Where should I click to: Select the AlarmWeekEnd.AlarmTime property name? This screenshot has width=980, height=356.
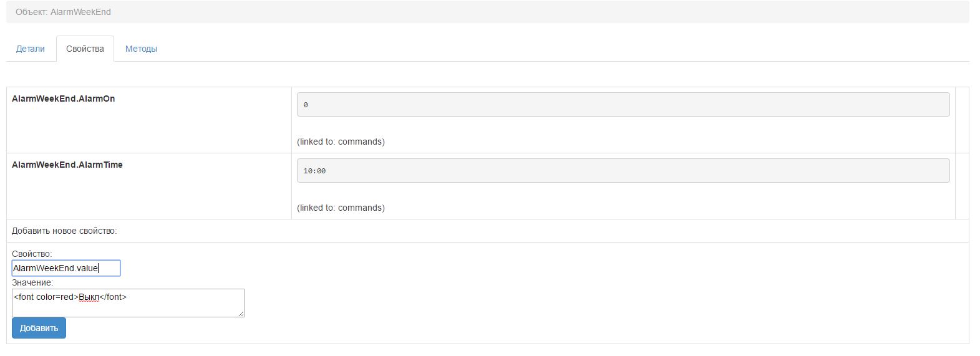(67, 165)
